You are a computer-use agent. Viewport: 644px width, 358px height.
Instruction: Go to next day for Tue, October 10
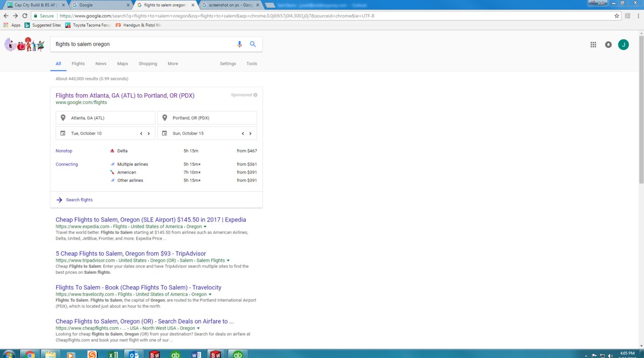[149, 133]
